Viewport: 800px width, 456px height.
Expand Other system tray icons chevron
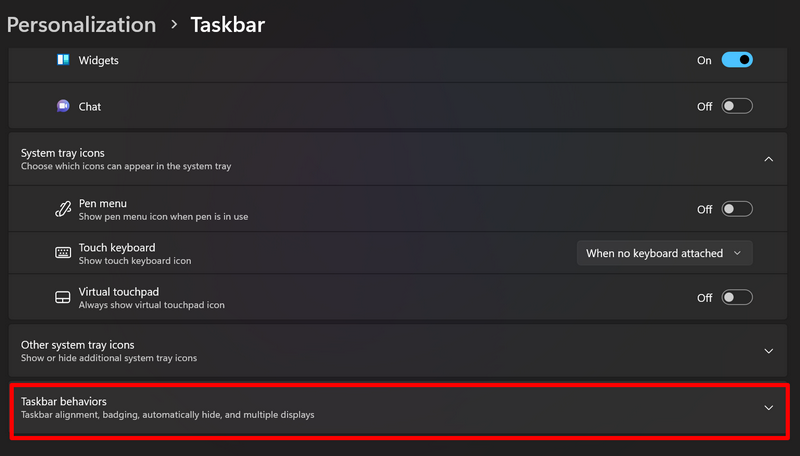coord(768,351)
